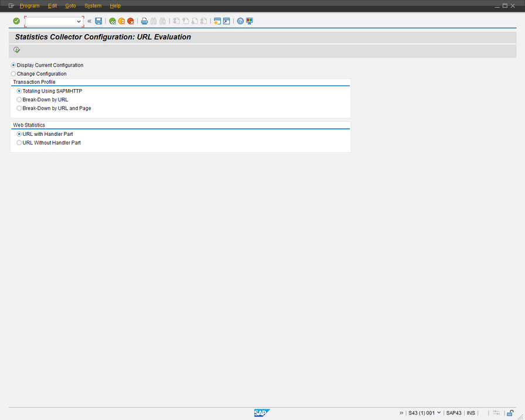This screenshot has width=525, height=420.
Task: Open the Goto menu
Action: coord(70,5)
